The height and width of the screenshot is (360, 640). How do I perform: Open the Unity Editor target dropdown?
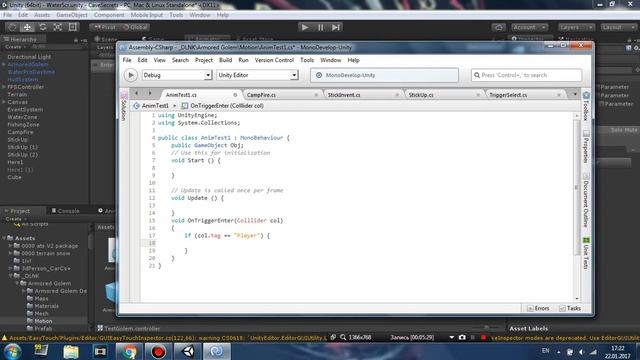click(257, 75)
